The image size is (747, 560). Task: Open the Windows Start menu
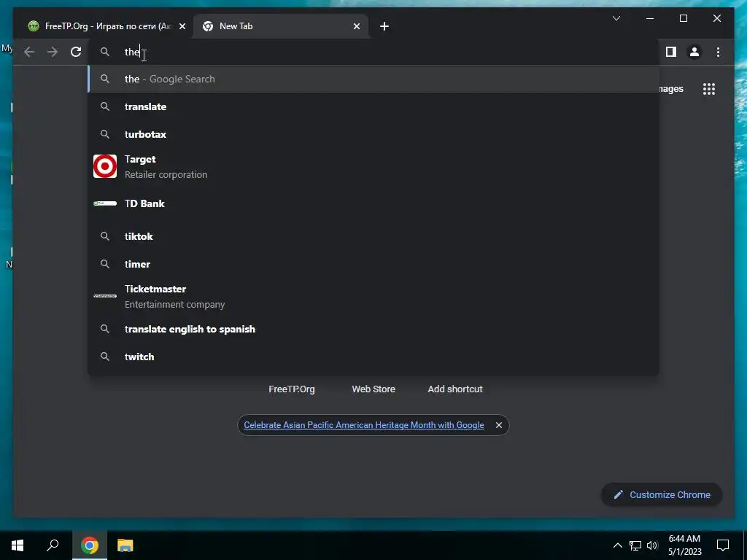[18, 545]
